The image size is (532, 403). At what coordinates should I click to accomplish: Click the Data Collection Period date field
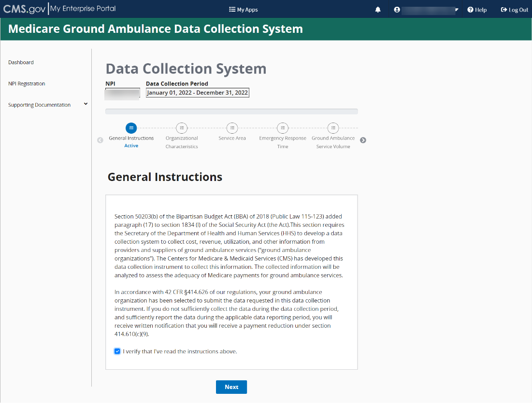tap(198, 93)
